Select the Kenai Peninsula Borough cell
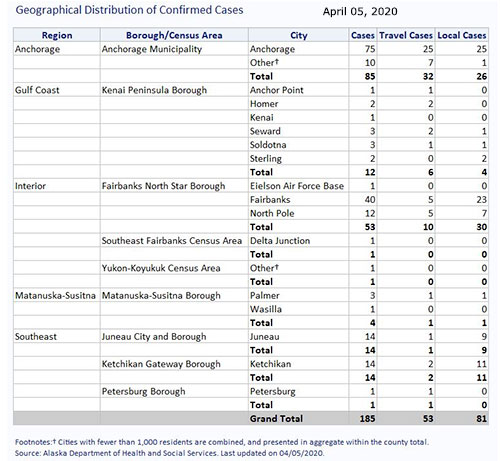 click(x=174, y=90)
